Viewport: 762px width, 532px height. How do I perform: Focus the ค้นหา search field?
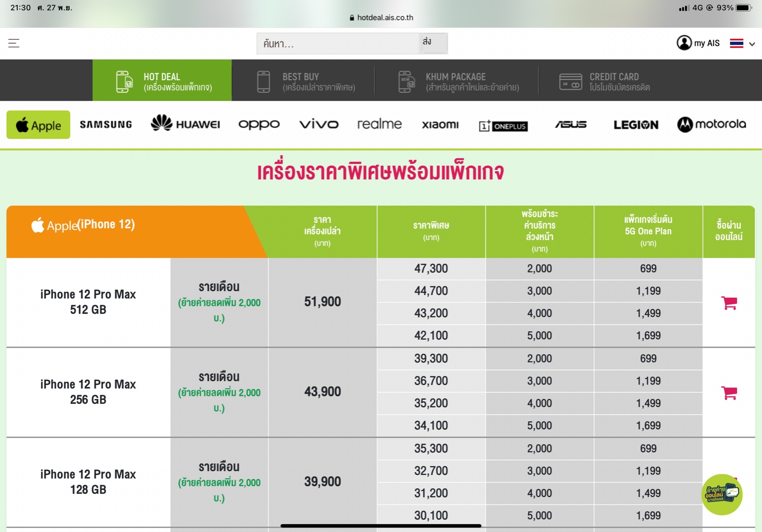pyautogui.click(x=338, y=44)
